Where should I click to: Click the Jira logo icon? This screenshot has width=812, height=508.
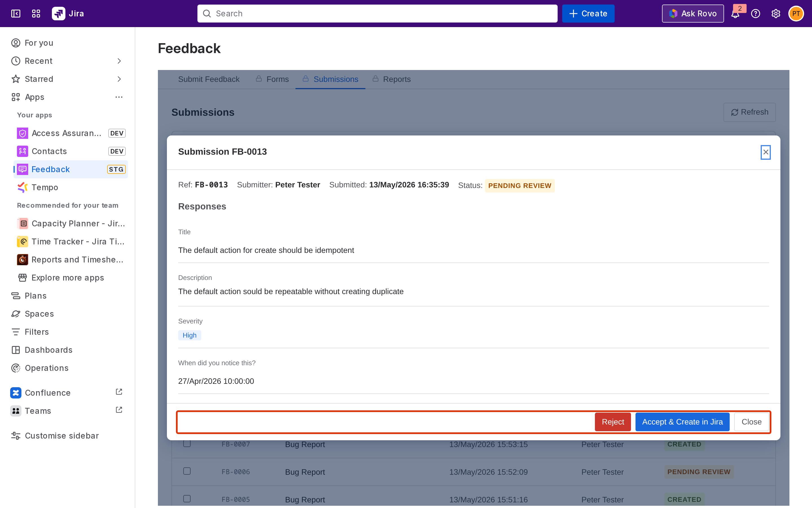(x=59, y=14)
